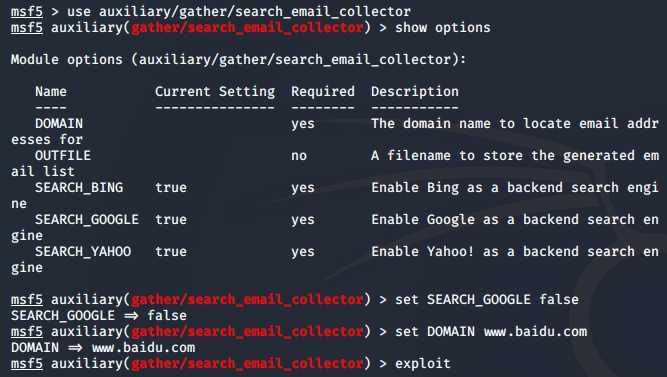Click the OUTFILE option name
The image size is (667, 377).
(x=63, y=155)
